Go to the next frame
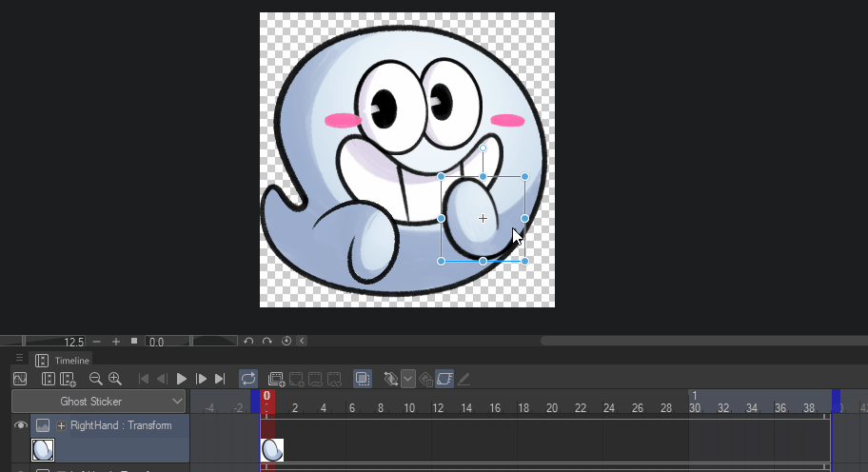Screen dimensions: 868x472 coord(201,379)
